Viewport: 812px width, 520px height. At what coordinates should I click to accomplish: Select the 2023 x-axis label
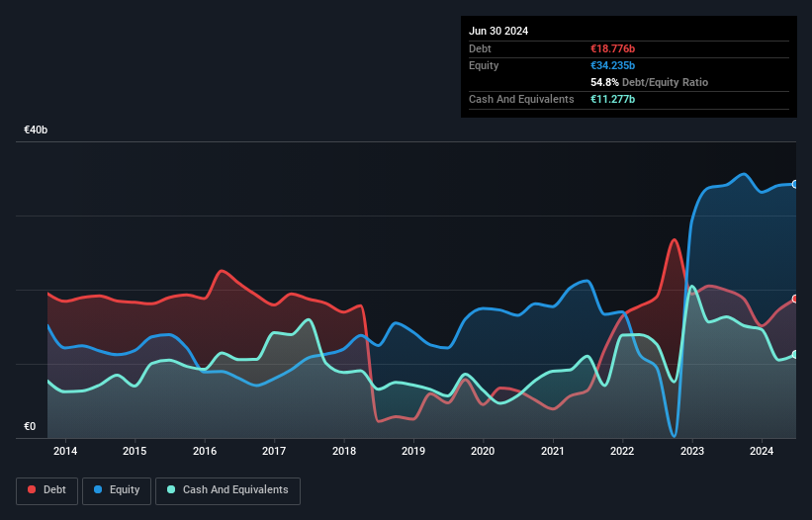click(692, 451)
